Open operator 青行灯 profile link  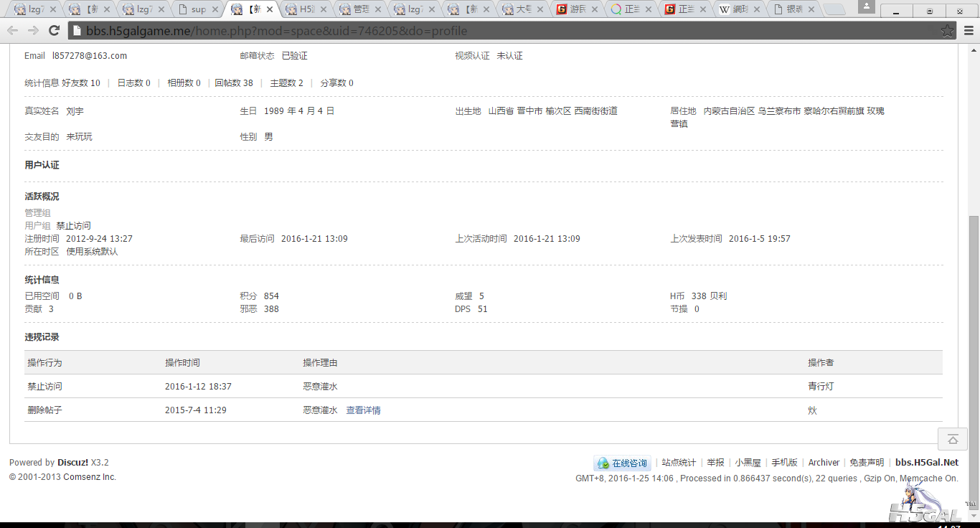coord(821,387)
